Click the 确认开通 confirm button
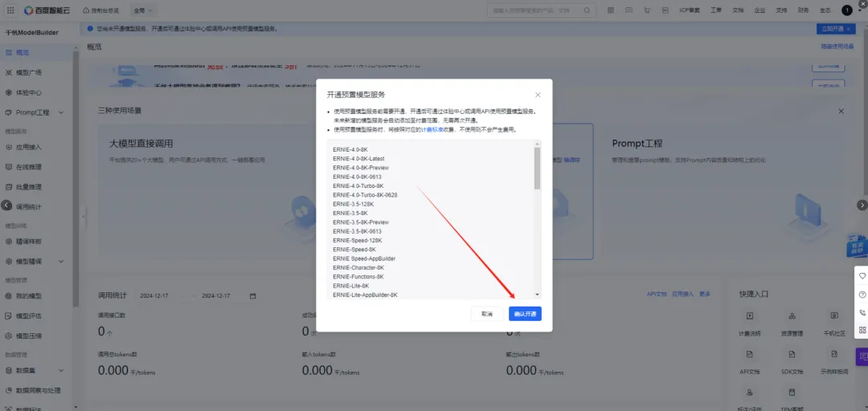Viewport: 868px width, 411px height. pos(525,314)
